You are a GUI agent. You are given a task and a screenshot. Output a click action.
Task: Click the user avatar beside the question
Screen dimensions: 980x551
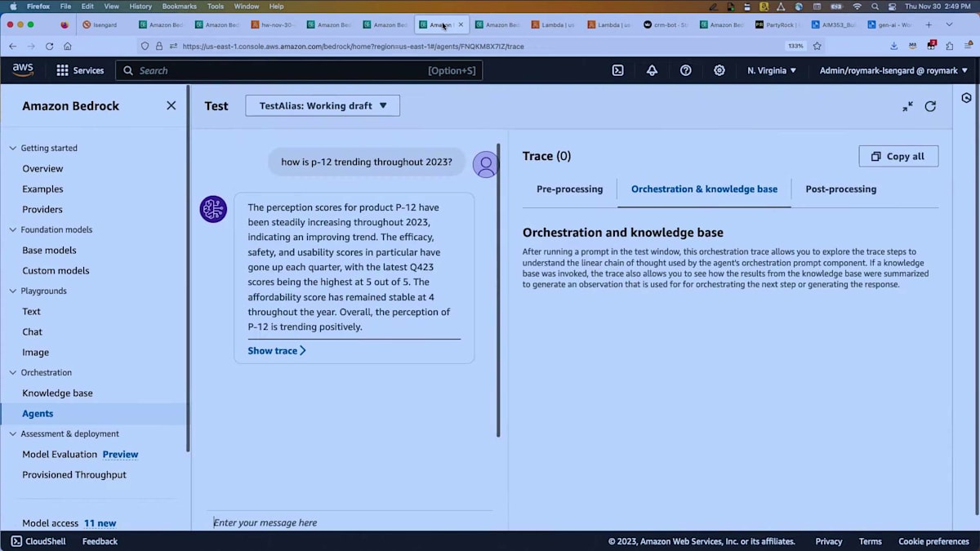click(x=486, y=164)
